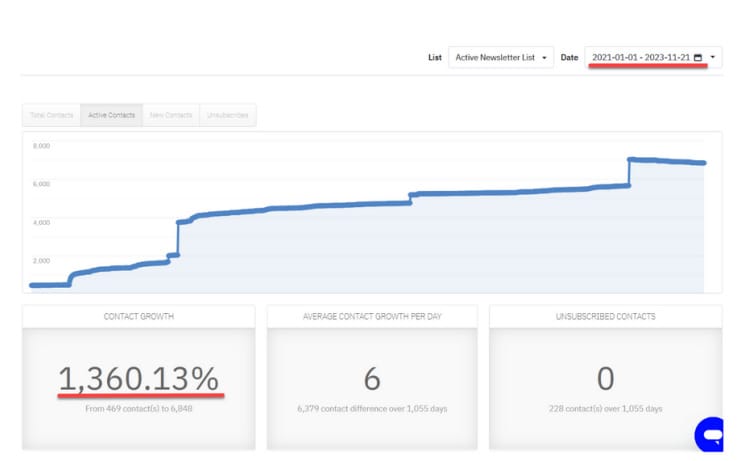
Task: Open the Active Newsletter List dropdown
Action: 501,57
